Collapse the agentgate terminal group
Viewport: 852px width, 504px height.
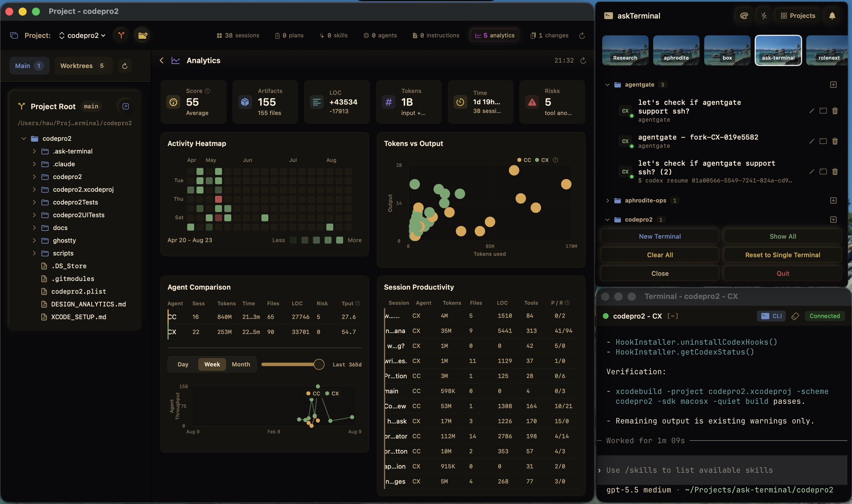click(607, 85)
